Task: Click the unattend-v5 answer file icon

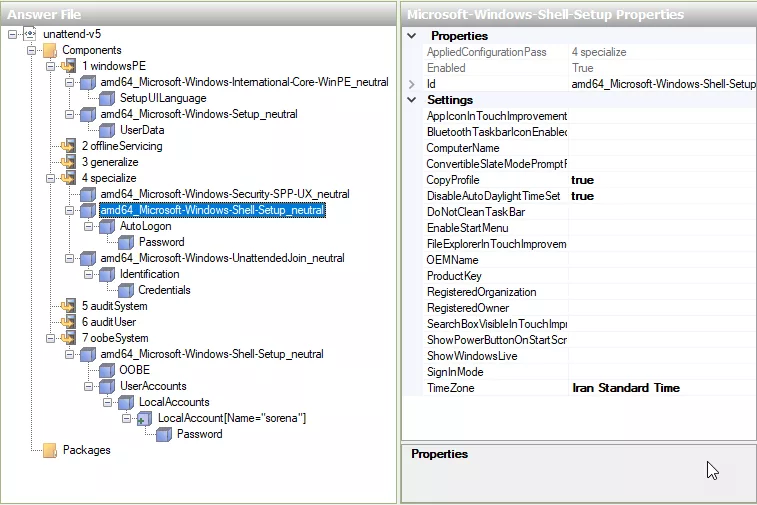Action: (x=30, y=34)
